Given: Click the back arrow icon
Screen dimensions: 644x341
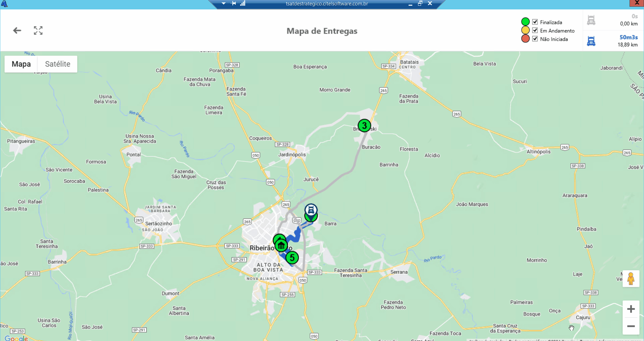Looking at the screenshot, I should coord(17,31).
